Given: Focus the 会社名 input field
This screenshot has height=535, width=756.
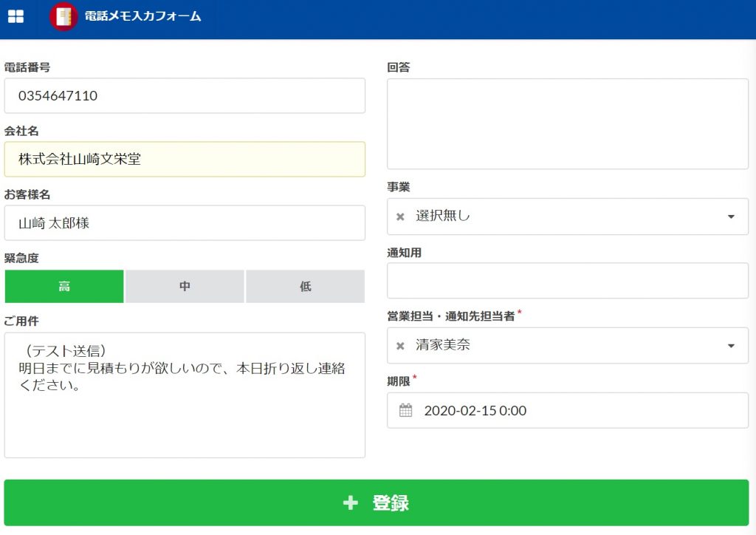Looking at the screenshot, I should point(185,159).
